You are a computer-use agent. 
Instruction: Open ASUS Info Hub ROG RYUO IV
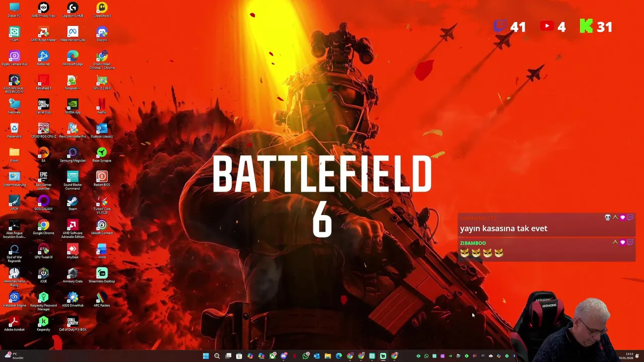pos(14,84)
